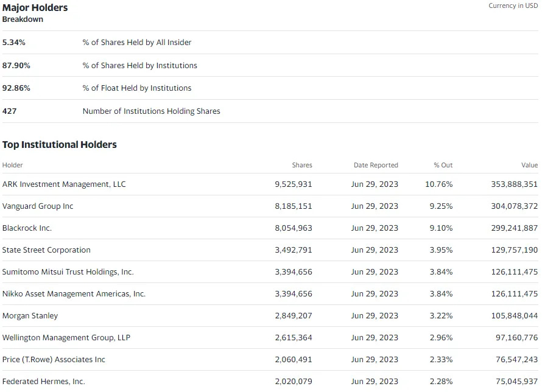This screenshot has width=542, height=392.
Task: Click the 5.34% insider value
Action: point(14,43)
